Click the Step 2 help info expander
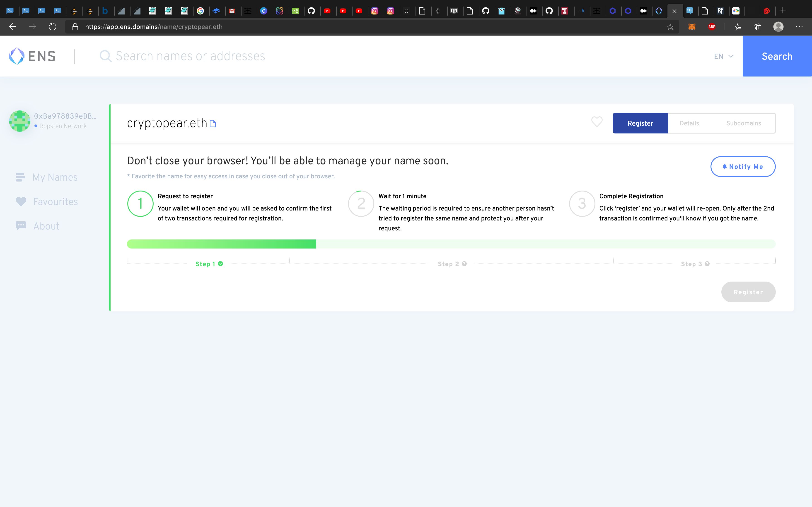The width and height of the screenshot is (812, 507). 464,263
